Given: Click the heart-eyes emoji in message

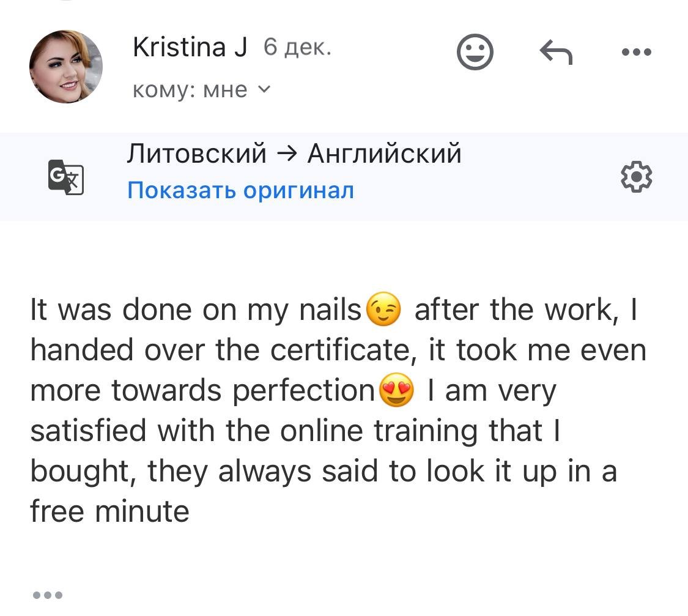Looking at the screenshot, I should (396, 391).
